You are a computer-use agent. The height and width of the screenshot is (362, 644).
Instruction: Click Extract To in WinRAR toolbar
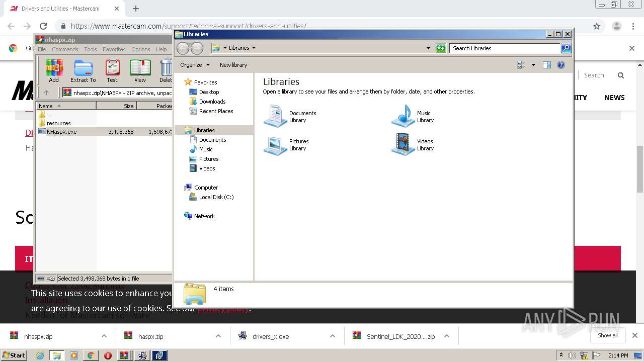[x=83, y=71]
